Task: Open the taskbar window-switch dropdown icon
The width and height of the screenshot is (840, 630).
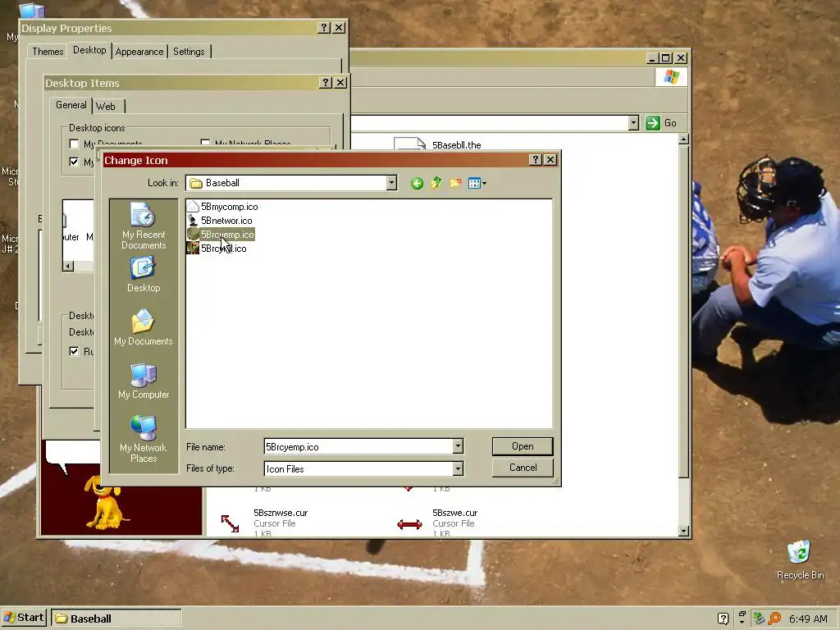Action: click(x=742, y=619)
